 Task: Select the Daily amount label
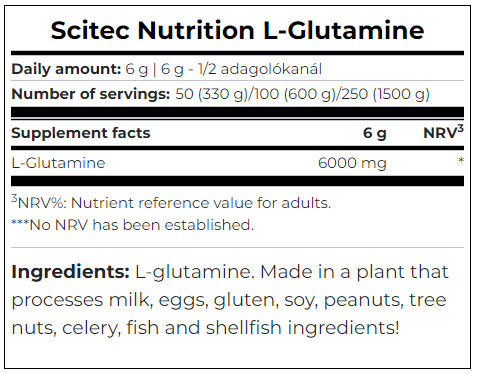pyautogui.click(x=66, y=69)
